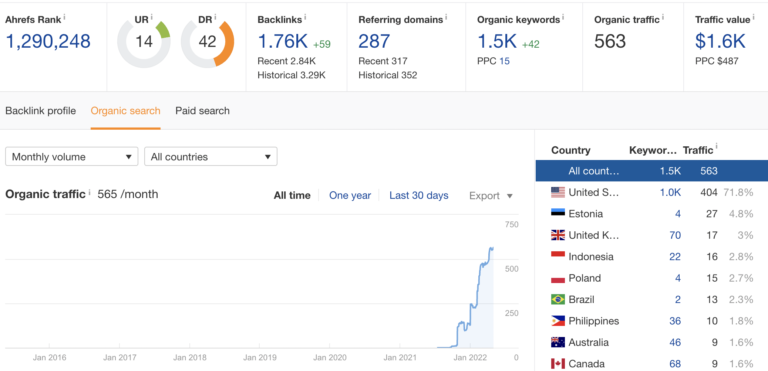The width and height of the screenshot is (768, 371).
Task: Click the Poland flag icon
Action: pos(558,278)
